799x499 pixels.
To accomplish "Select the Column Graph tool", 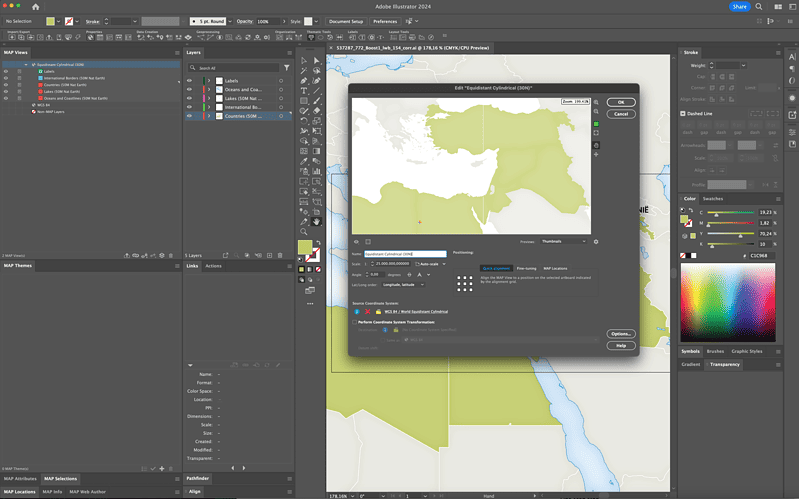I will 316,171.
